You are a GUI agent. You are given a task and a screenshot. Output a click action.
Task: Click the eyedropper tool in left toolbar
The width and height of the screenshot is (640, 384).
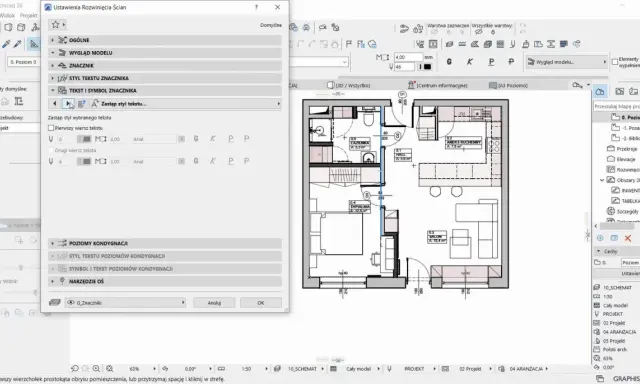pos(6,44)
